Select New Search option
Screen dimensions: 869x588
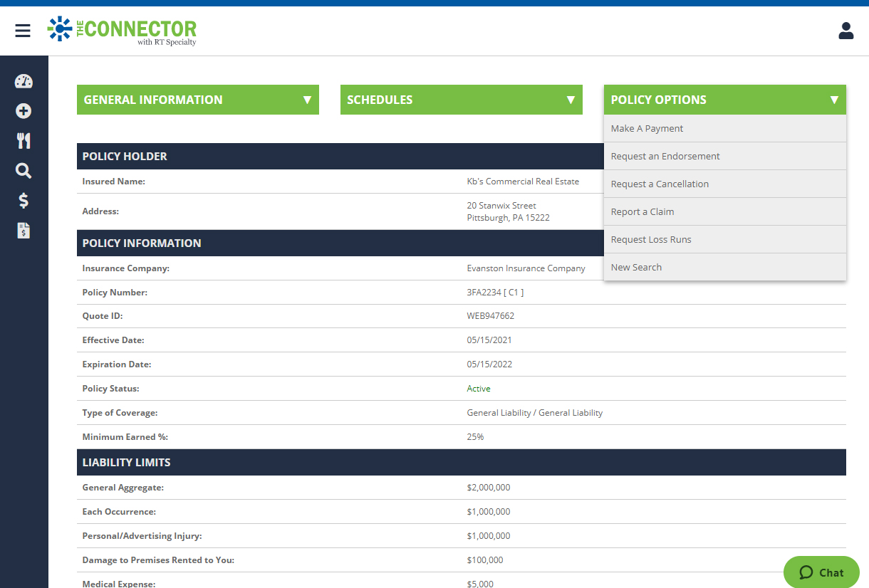725,268
